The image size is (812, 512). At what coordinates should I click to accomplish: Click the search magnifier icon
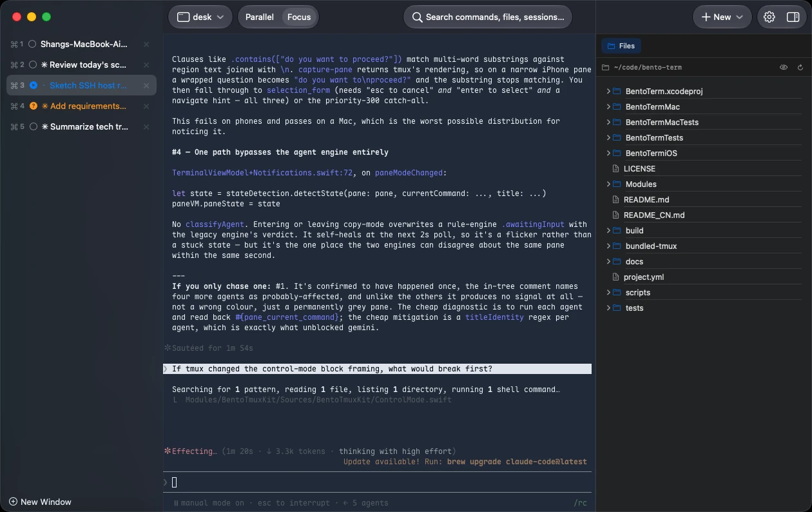418,17
